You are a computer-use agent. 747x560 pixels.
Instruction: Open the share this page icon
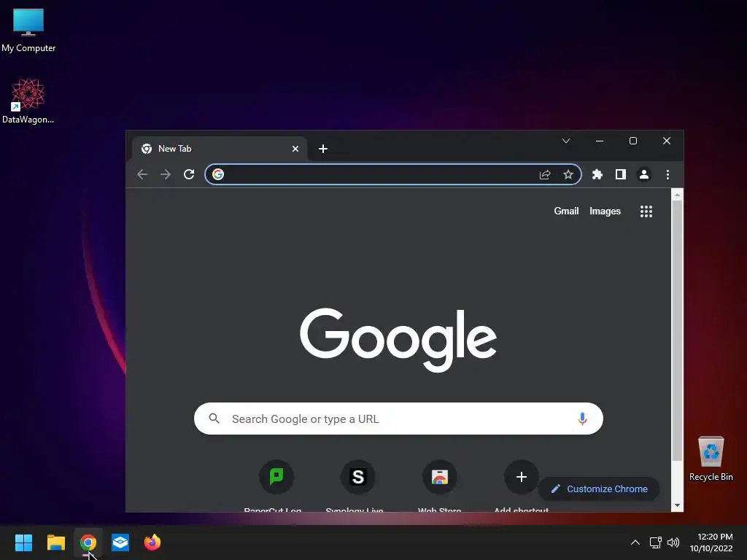(545, 174)
